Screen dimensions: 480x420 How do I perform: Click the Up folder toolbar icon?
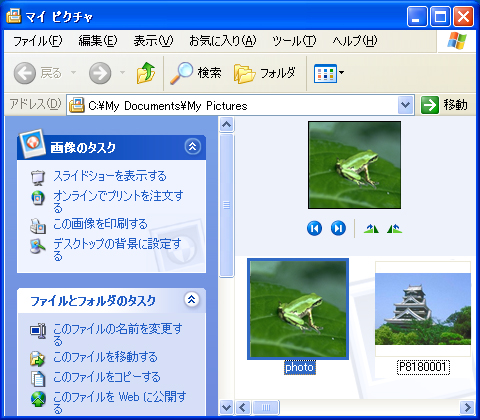(146, 73)
